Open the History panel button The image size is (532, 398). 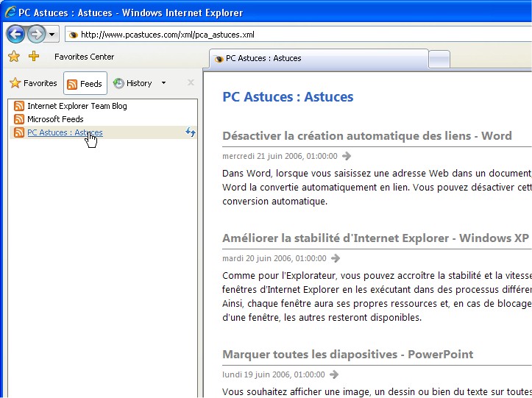[132, 83]
